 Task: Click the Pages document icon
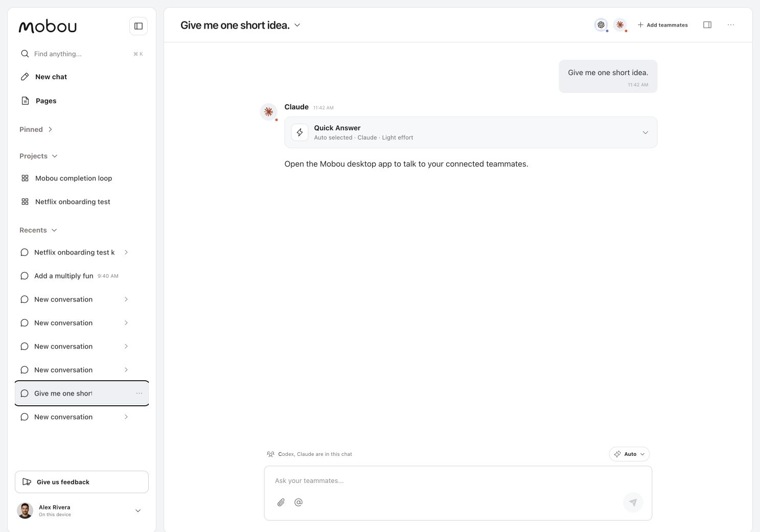(x=25, y=101)
